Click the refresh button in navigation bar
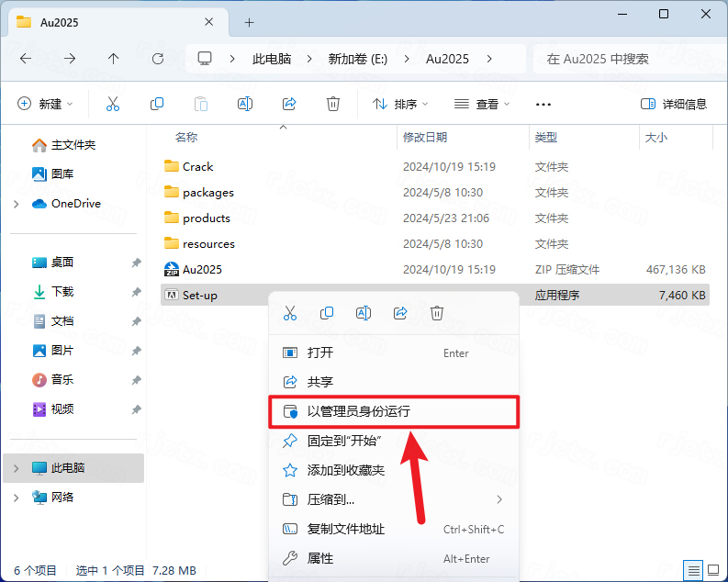 coord(157,59)
